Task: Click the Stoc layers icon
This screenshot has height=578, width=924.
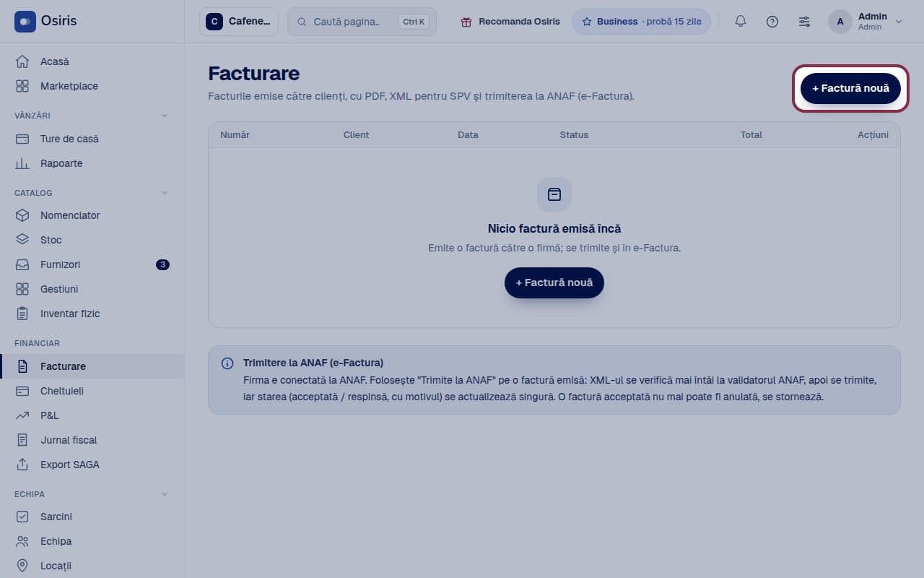Action: pyautogui.click(x=22, y=240)
